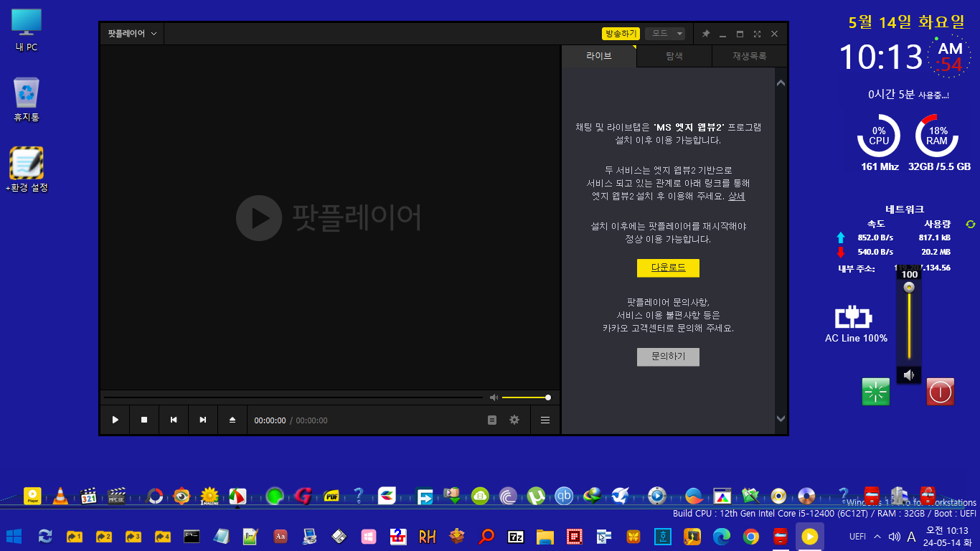This screenshot has height=551, width=980.
Task: Switch to the 재생목록 tab
Action: (749, 56)
